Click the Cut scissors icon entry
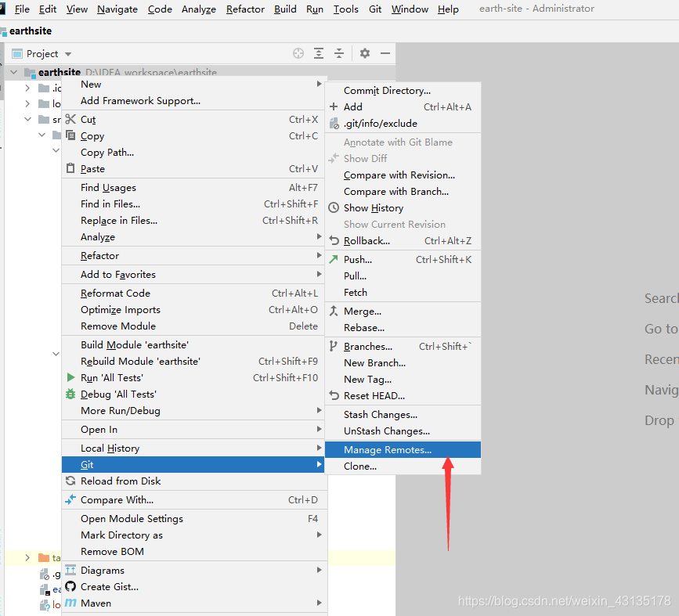The image size is (679, 616). 70,119
